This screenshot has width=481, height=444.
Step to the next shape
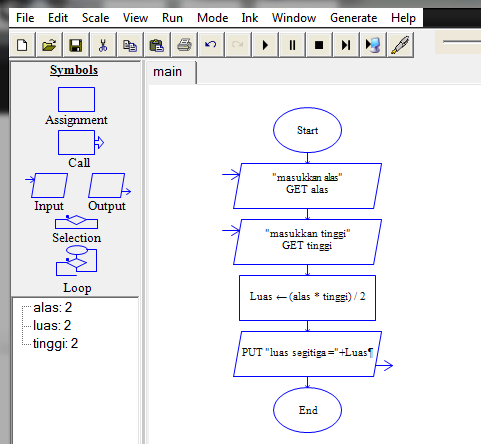coord(346,45)
